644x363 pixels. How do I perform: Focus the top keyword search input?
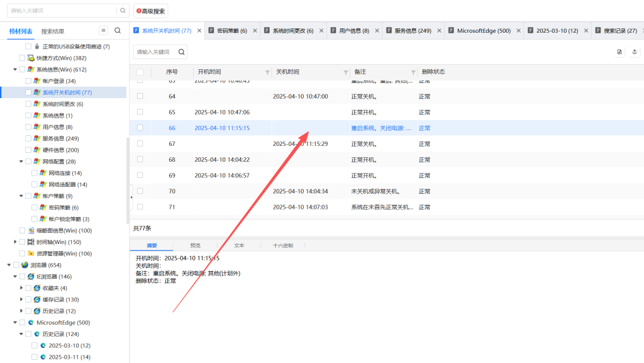pos(63,11)
